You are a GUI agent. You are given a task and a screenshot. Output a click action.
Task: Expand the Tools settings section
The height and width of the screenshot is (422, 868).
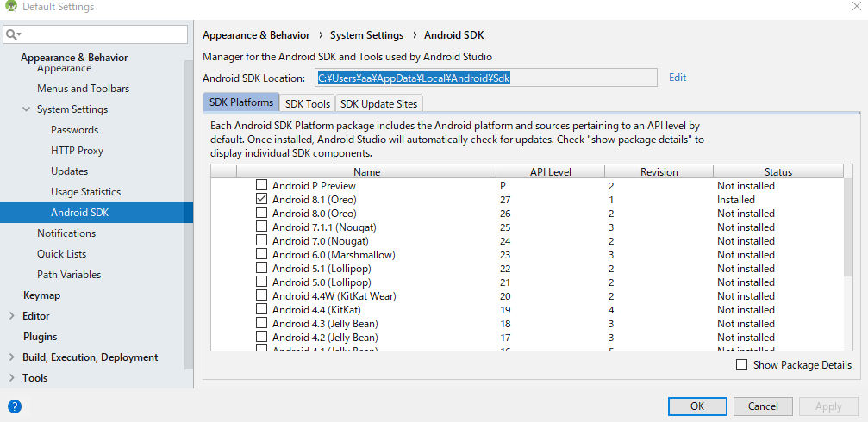click(x=12, y=378)
